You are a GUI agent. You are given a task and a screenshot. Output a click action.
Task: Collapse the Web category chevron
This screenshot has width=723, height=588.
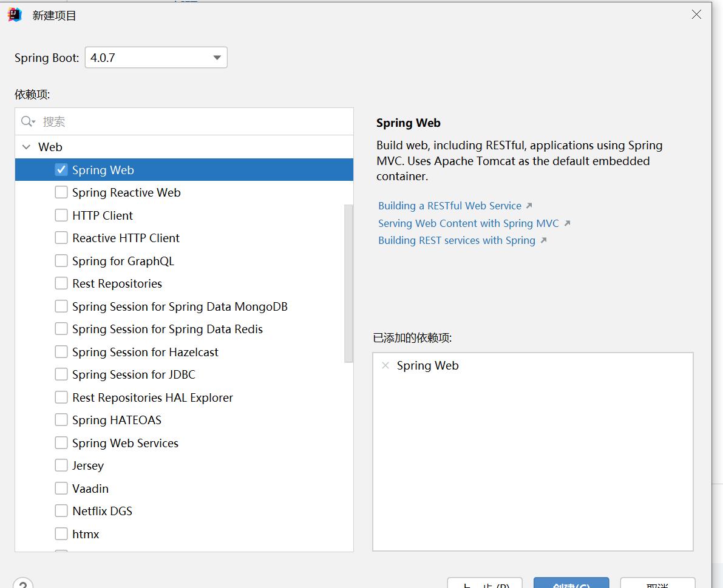coord(26,147)
